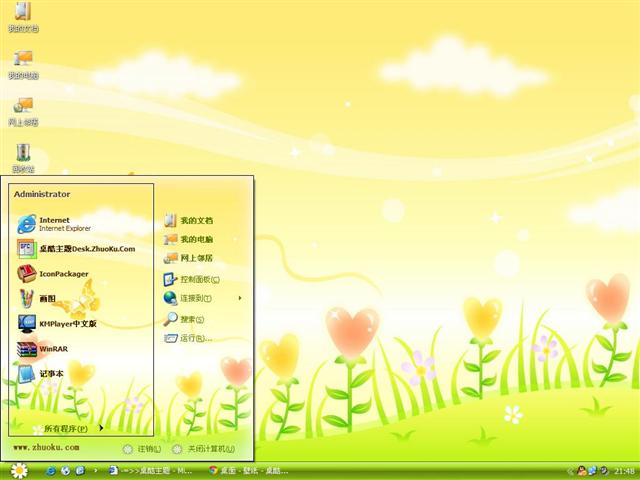Viewport: 640px width, 480px height.
Task: Click the second quick launch globe icon
Action: pyautogui.click(x=65, y=471)
